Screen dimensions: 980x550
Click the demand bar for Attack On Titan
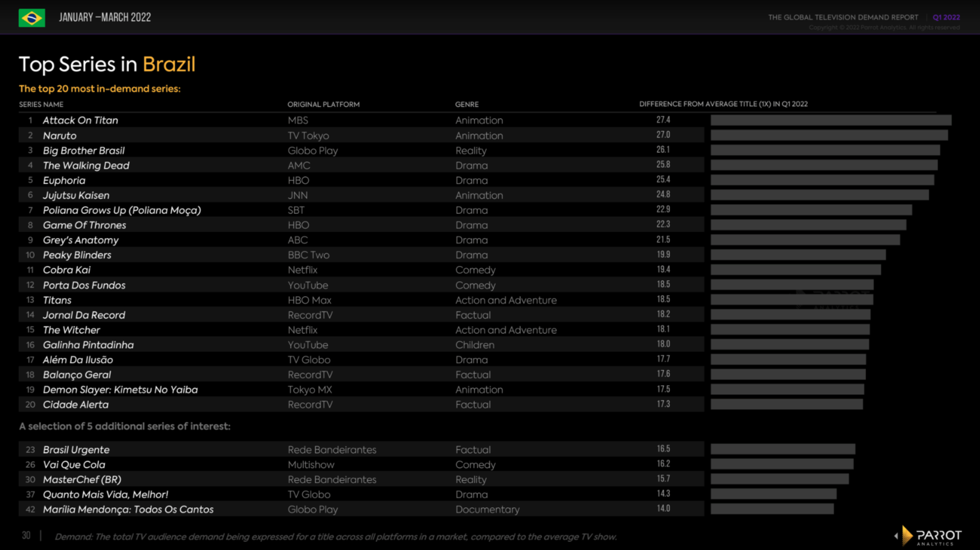[x=831, y=120]
